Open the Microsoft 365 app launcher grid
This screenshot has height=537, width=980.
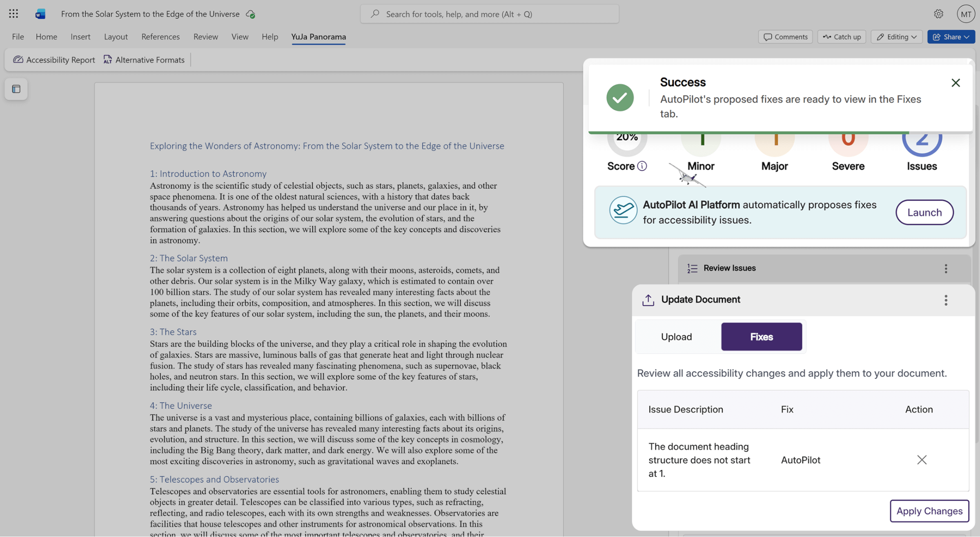[x=13, y=14]
